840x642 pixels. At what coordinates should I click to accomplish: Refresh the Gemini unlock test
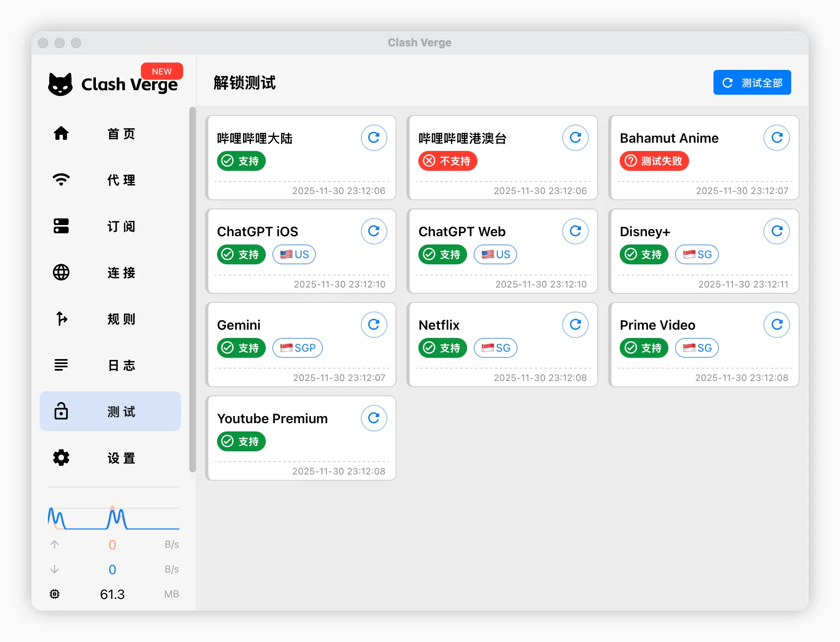click(374, 324)
